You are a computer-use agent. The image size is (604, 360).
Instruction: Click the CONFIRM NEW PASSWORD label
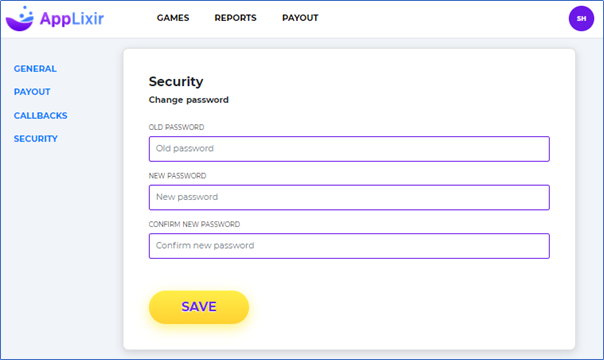click(x=195, y=224)
